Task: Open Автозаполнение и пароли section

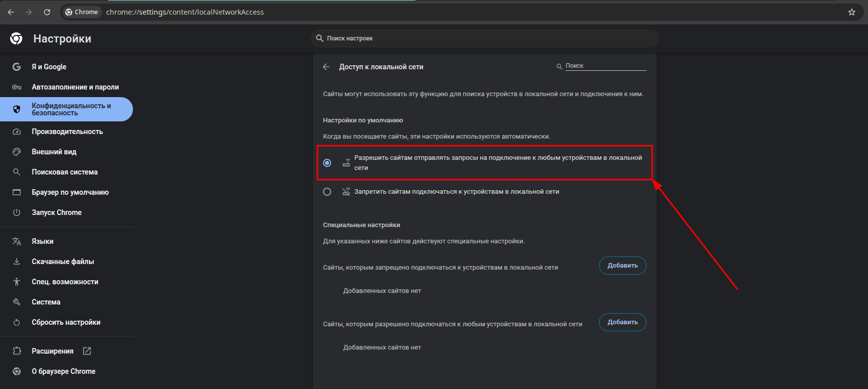Action: 75,87
